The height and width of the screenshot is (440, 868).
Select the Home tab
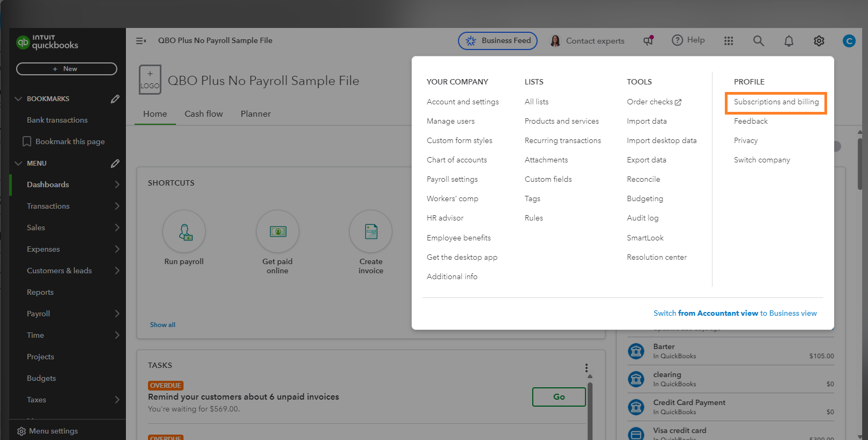point(155,114)
